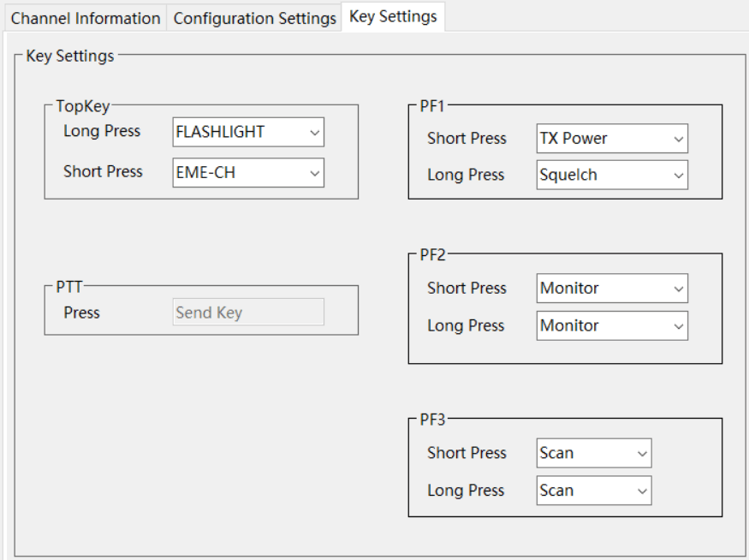The image size is (749, 560).
Task: Expand PF2 Long Press Monitor dropdown
Action: coord(612,325)
